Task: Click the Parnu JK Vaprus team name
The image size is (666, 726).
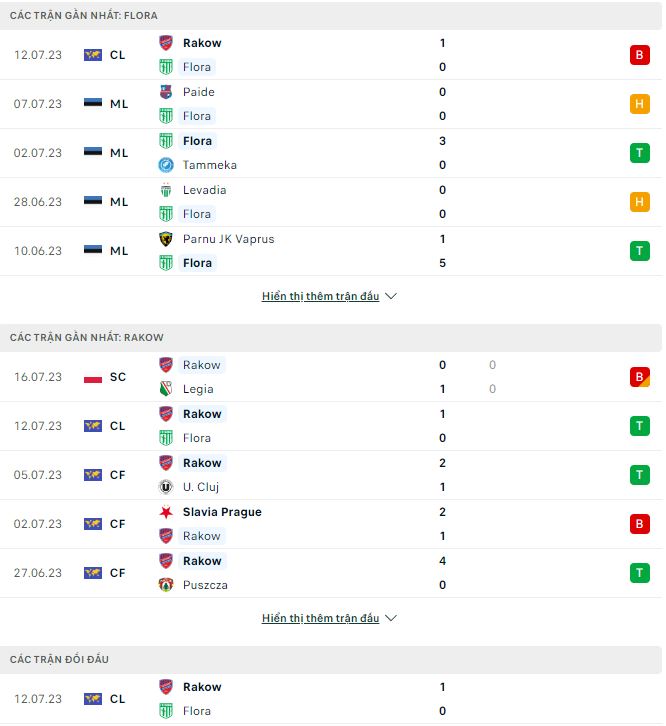Action: pos(228,239)
